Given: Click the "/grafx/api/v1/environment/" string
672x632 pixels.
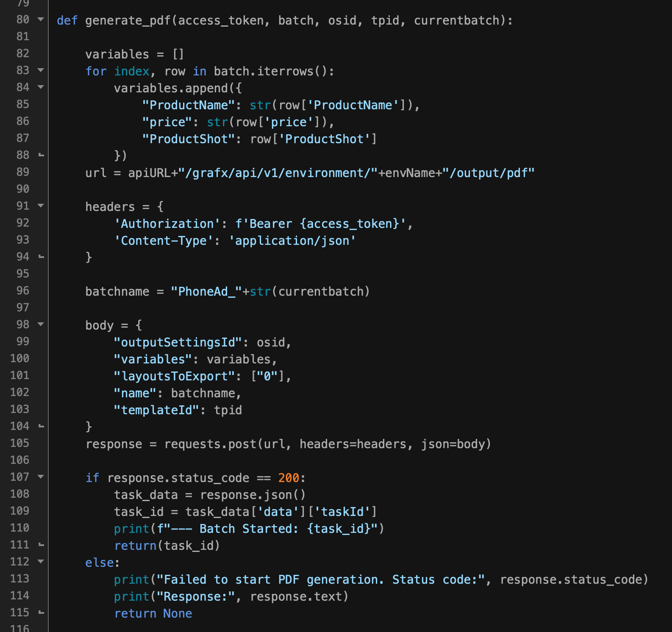Looking at the screenshot, I should click(278, 173).
